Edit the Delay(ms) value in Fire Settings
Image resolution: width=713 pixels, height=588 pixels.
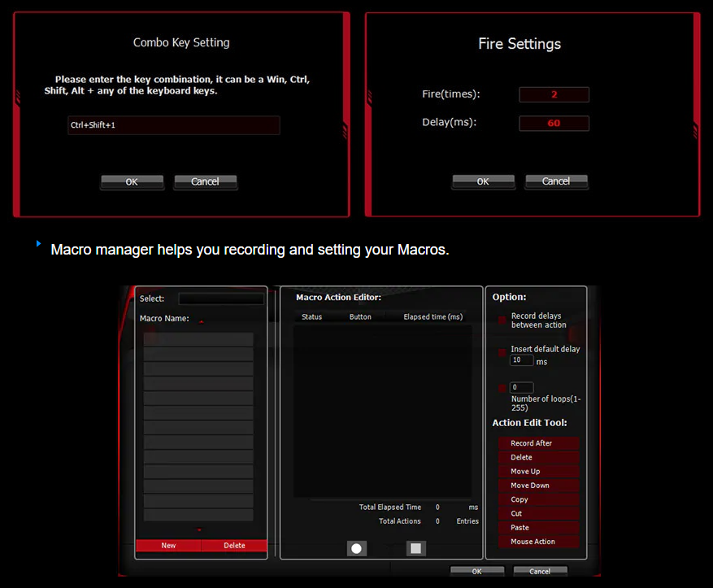[x=554, y=124]
